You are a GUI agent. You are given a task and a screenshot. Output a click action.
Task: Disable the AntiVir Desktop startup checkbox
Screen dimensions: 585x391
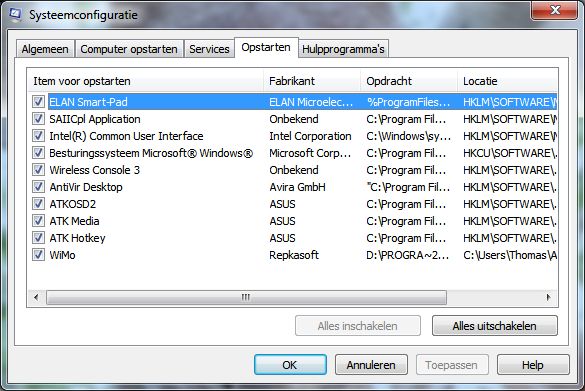tap(38, 187)
